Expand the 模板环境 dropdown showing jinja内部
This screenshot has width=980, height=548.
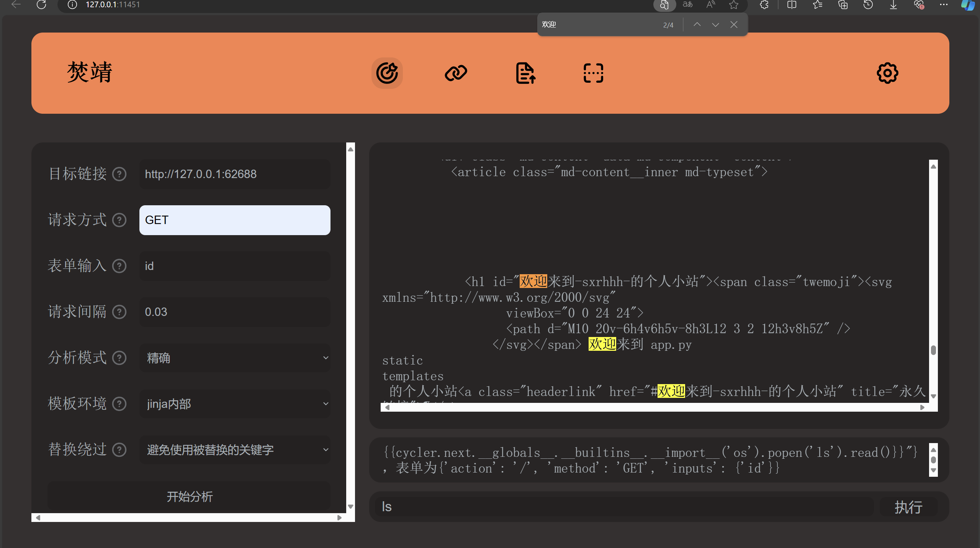234,404
